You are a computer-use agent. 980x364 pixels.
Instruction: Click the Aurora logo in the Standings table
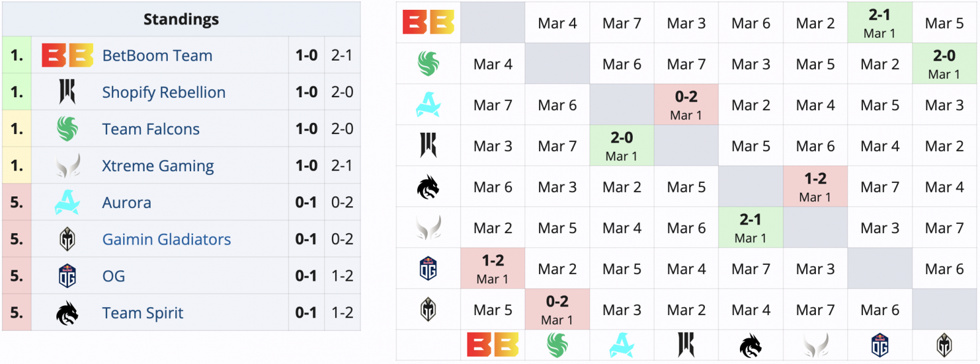67,202
